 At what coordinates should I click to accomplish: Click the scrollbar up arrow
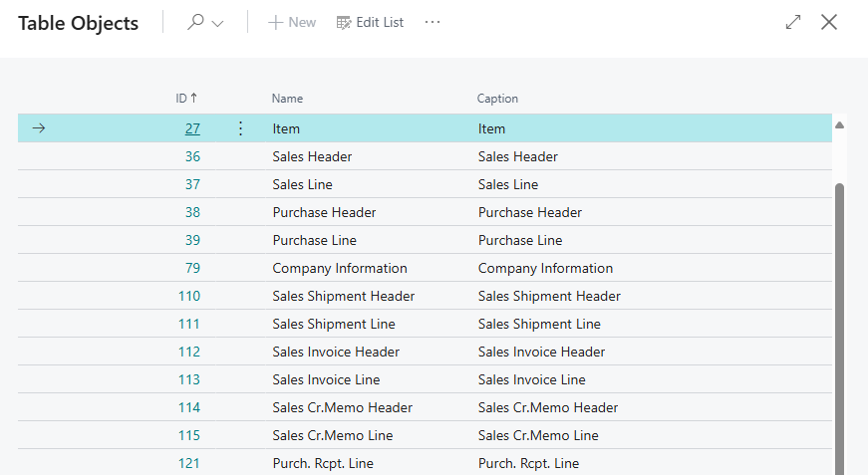(839, 125)
